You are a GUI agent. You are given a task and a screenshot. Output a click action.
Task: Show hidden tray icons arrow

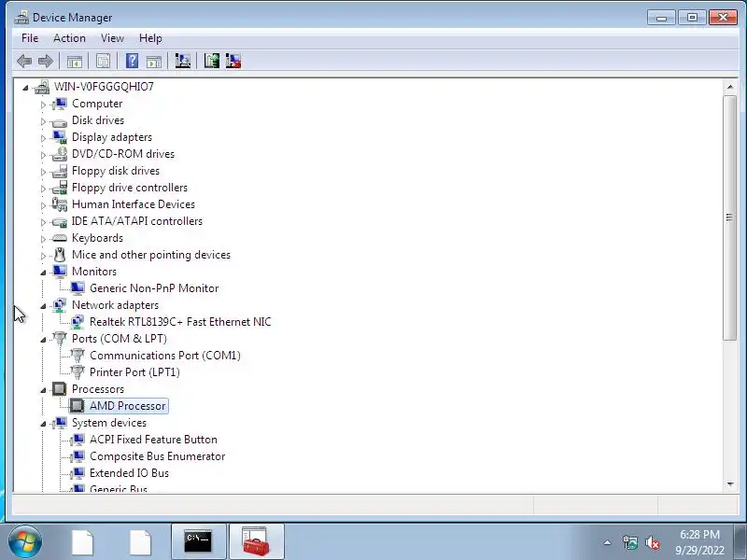pos(608,542)
